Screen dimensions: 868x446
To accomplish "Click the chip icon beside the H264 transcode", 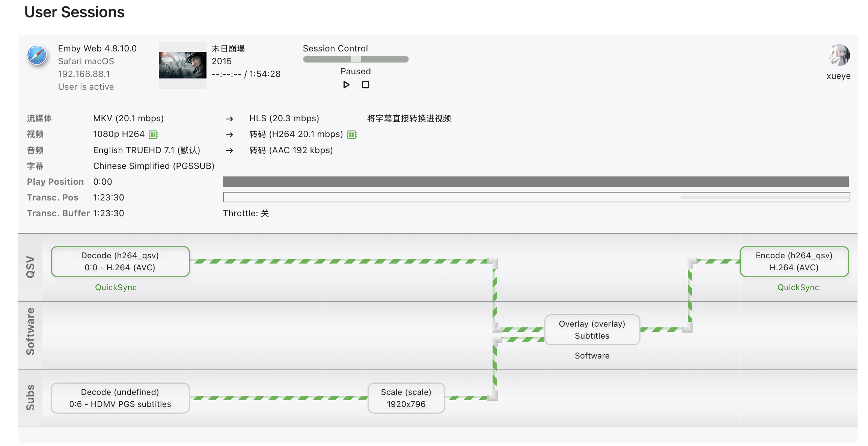I will 352,134.
